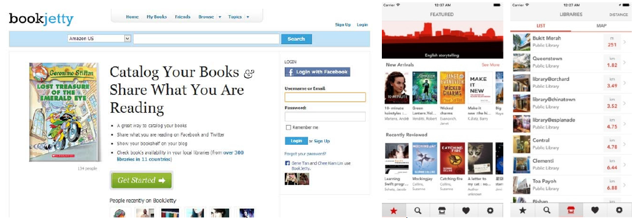Tap the 3.52 km distance value
Viewport: 644px width, 218px height.
612,106
